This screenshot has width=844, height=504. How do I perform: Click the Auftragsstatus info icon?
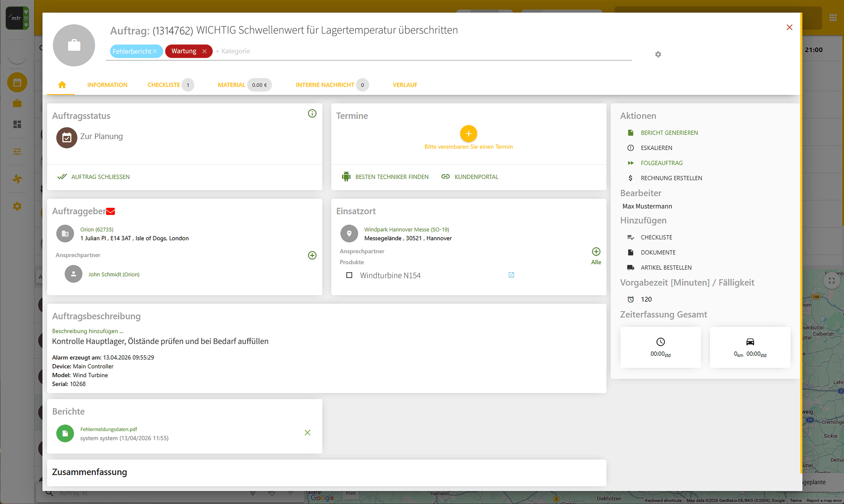tap(312, 113)
